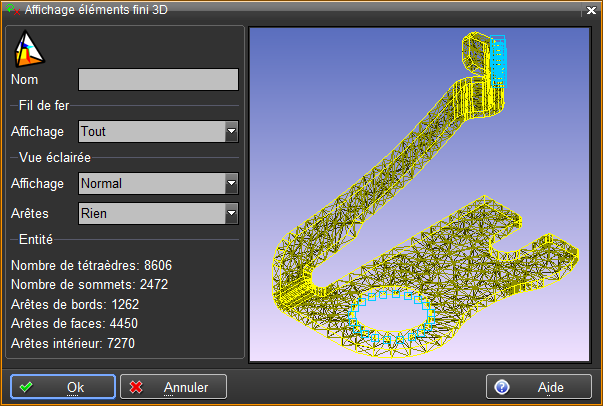Viewport: 603px width, 406px height.
Task: Click the 3D mesh preview viewport
Action: tap(420, 195)
